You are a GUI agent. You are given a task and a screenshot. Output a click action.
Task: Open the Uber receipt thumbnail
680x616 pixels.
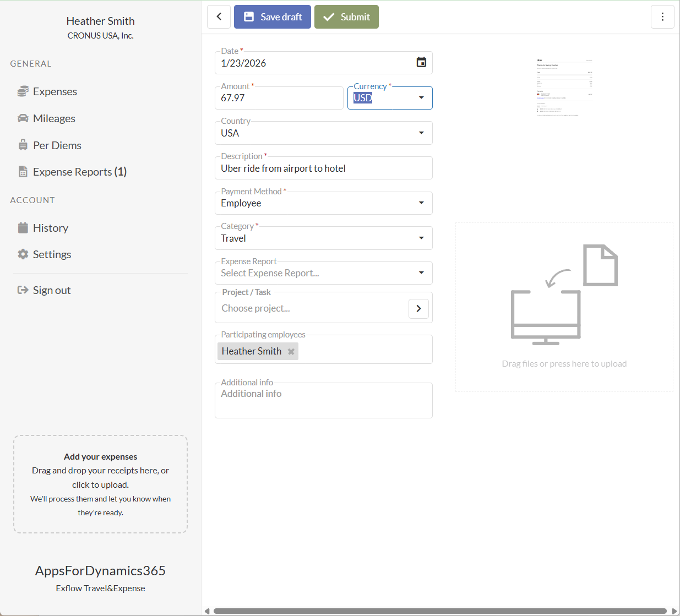tap(564, 87)
